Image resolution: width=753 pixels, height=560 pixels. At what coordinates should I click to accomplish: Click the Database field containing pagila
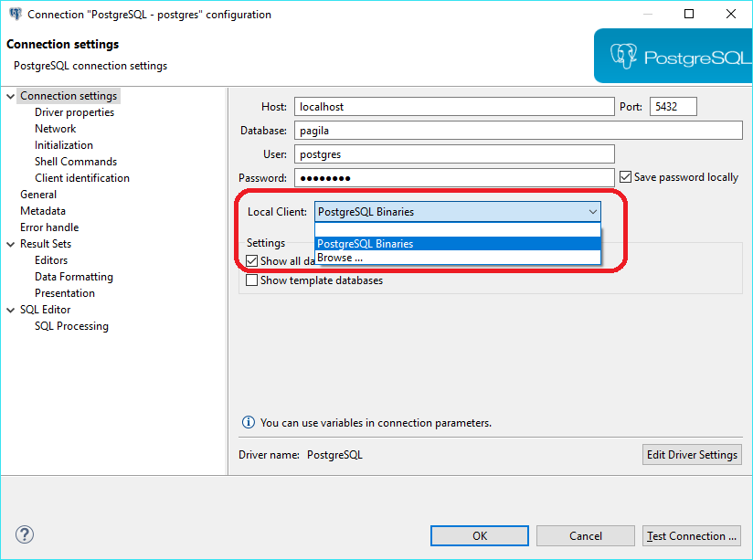click(x=519, y=131)
